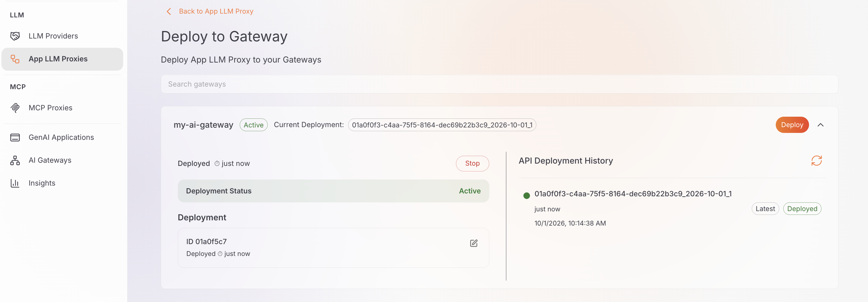Click the orange Deploy button
The height and width of the screenshot is (302, 868).
tap(792, 125)
